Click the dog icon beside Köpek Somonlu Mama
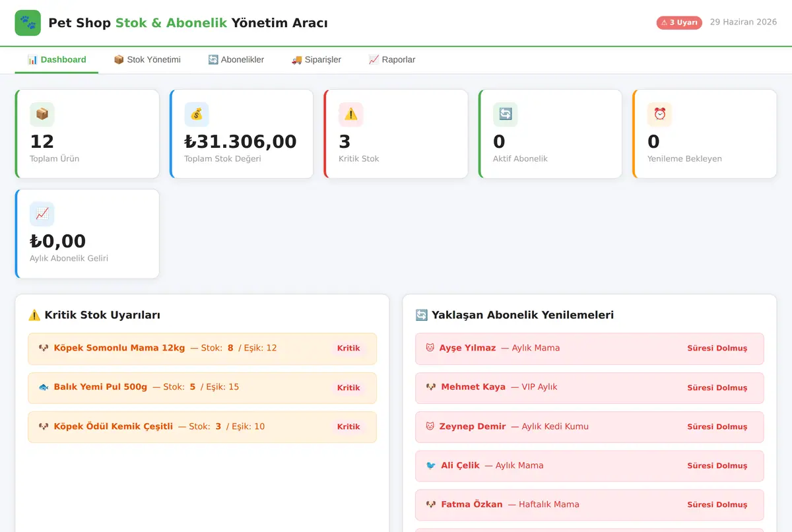The width and height of the screenshot is (792, 532). click(44, 348)
